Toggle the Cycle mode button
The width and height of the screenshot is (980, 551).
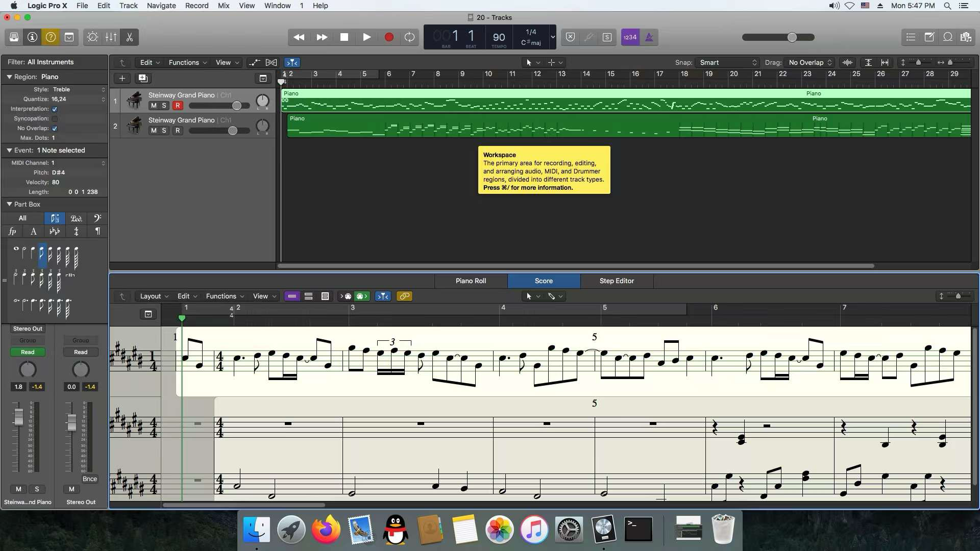409,37
